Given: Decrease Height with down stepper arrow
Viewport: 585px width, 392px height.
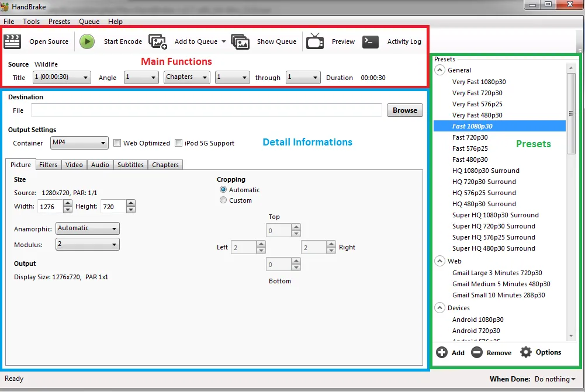Looking at the screenshot, I should [x=130, y=210].
